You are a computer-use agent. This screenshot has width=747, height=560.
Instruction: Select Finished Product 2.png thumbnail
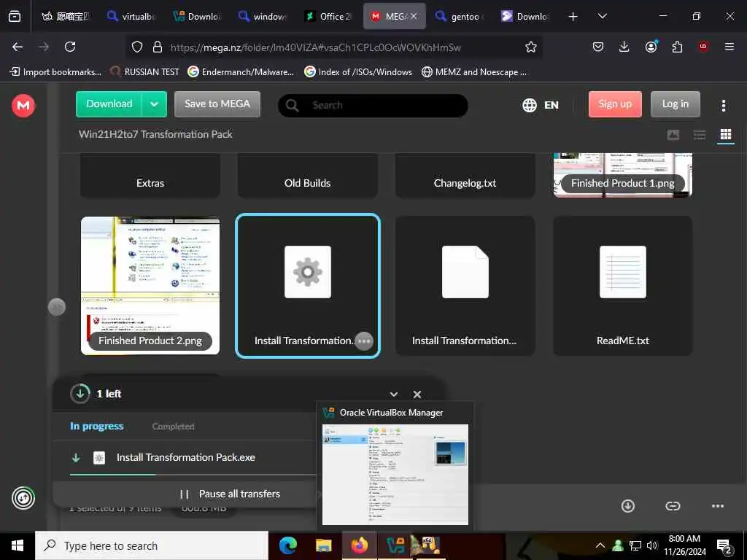point(150,286)
